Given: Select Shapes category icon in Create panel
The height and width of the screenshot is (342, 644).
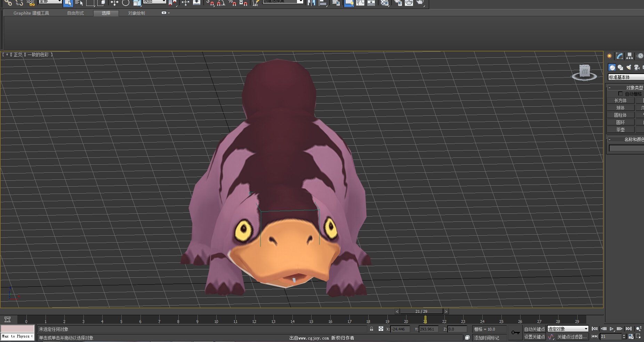Looking at the screenshot, I should (x=620, y=67).
